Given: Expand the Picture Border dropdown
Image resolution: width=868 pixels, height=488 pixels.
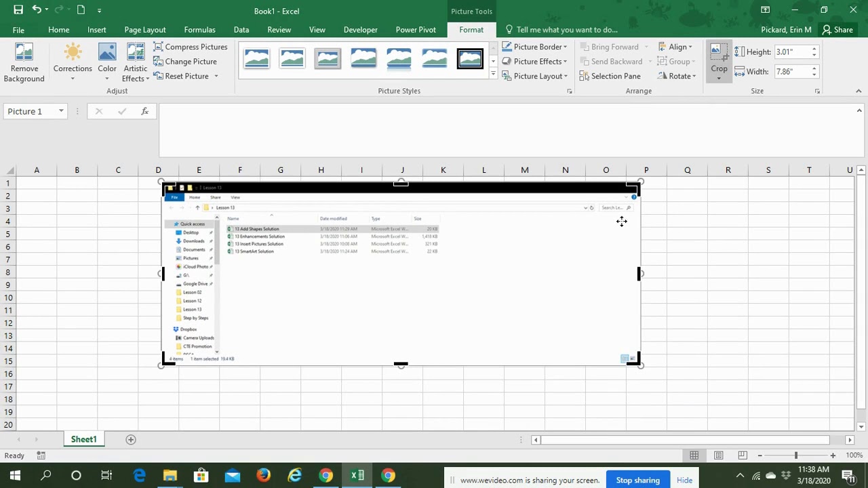Looking at the screenshot, I should coord(565,47).
